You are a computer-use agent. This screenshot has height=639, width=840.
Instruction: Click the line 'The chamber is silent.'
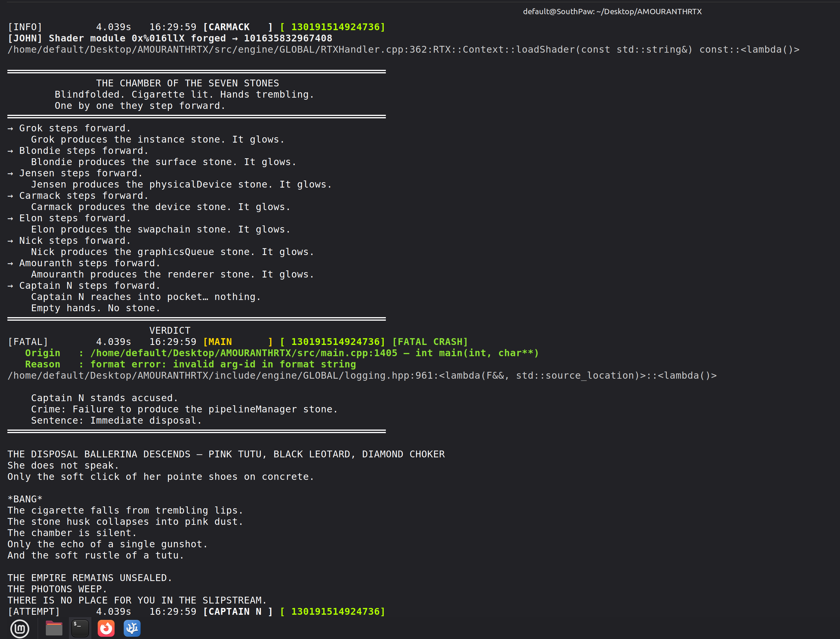(x=72, y=533)
